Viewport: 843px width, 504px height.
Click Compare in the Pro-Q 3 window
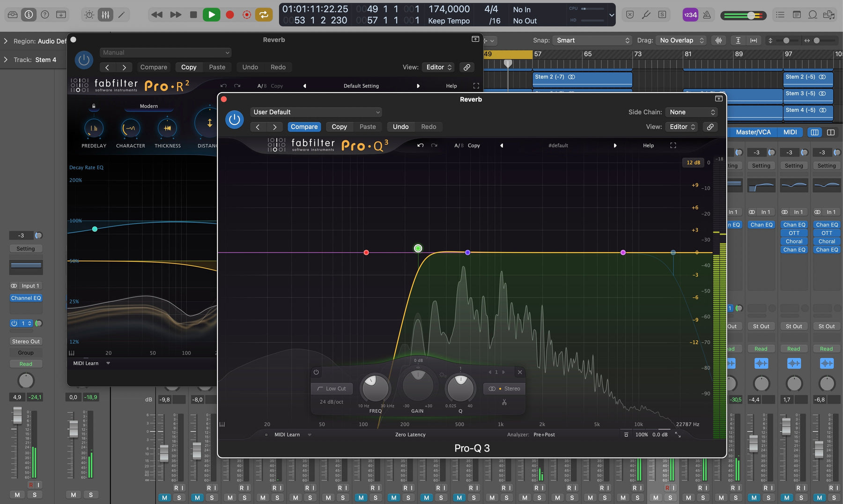pyautogui.click(x=304, y=127)
